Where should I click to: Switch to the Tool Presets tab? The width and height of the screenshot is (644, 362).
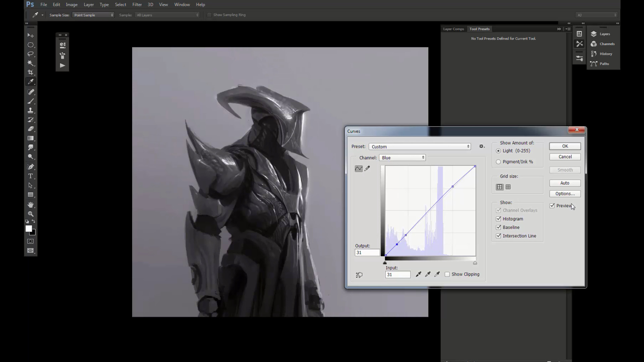(x=479, y=29)
